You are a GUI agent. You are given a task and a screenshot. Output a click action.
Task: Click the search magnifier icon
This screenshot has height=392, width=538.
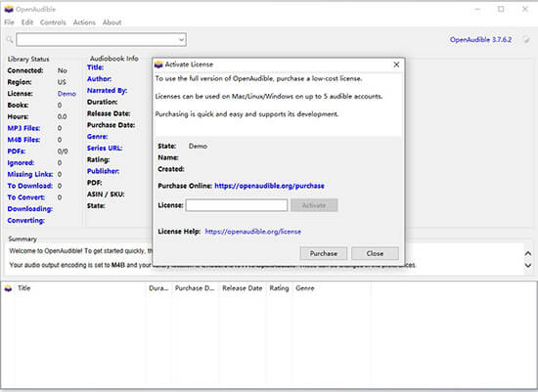[x=10, y=40]
